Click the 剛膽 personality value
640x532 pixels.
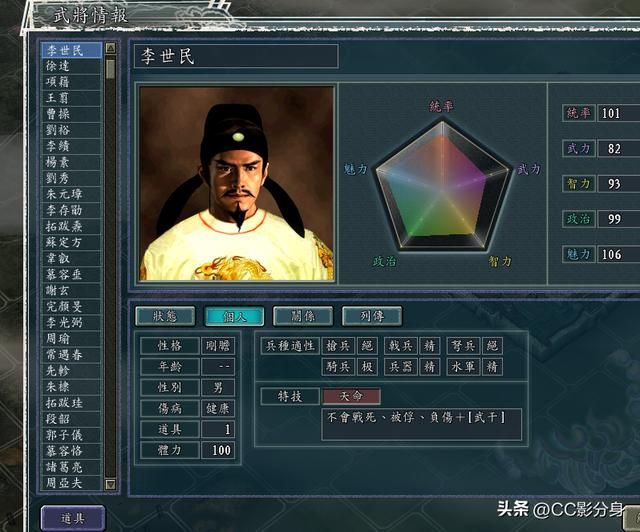pos(218,346)
